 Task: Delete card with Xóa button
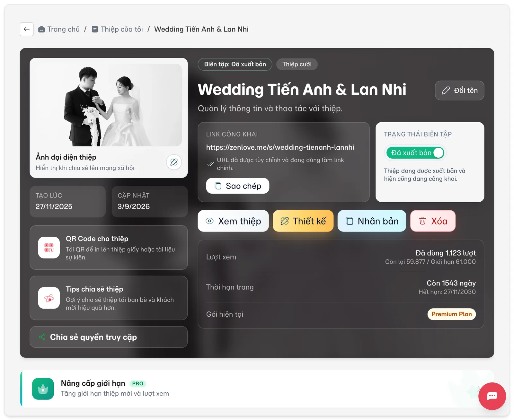[433, 221]
